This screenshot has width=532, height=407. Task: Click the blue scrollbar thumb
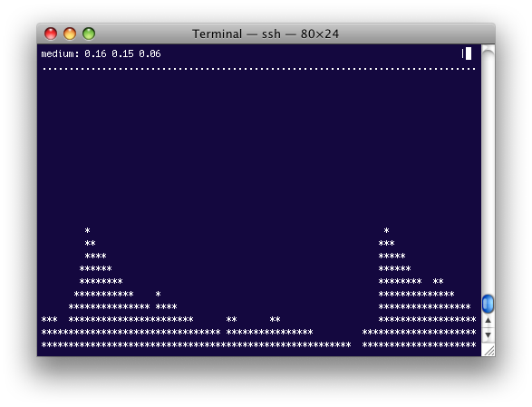pyautogui.click(x=488, y=304)
